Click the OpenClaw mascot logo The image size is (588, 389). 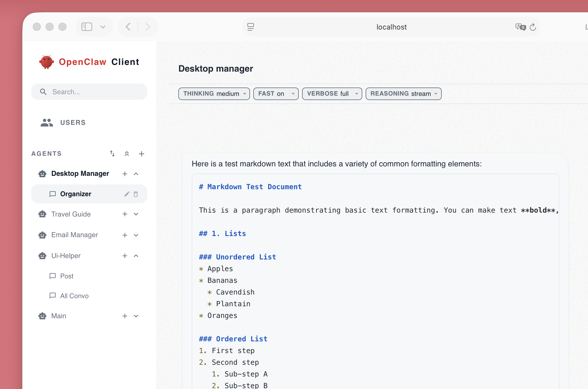pos(47,62)
